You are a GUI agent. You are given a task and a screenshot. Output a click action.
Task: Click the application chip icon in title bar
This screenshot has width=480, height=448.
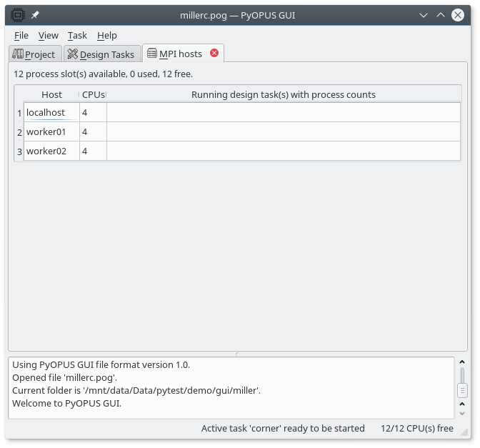(18, 14)
